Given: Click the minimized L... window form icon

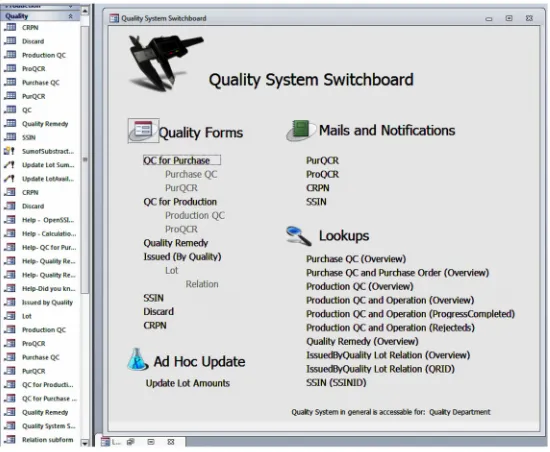Looking at the screenshot, I should click(x=105, y=442).
